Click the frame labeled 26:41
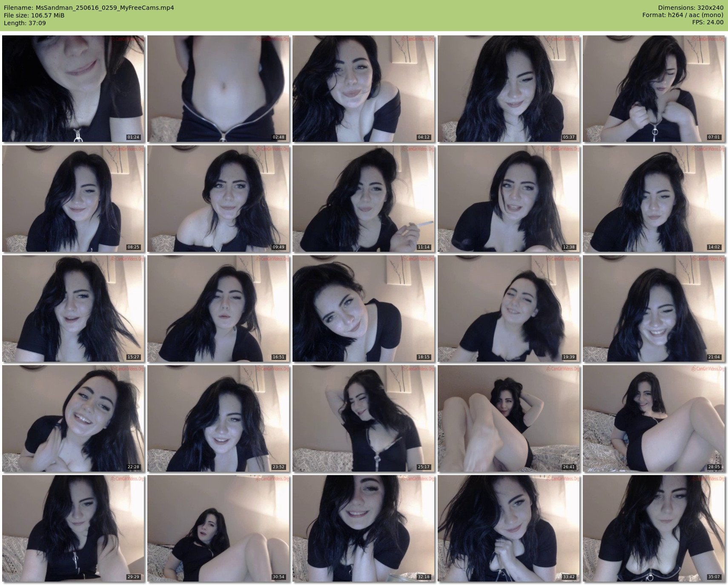The height and width of the screenshot is (585, 728). [x=508, y=418]
